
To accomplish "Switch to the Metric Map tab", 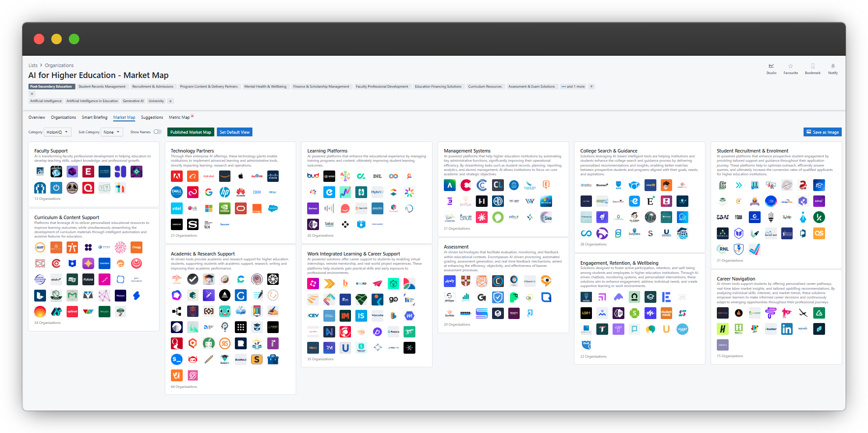I will click(179, 117).
